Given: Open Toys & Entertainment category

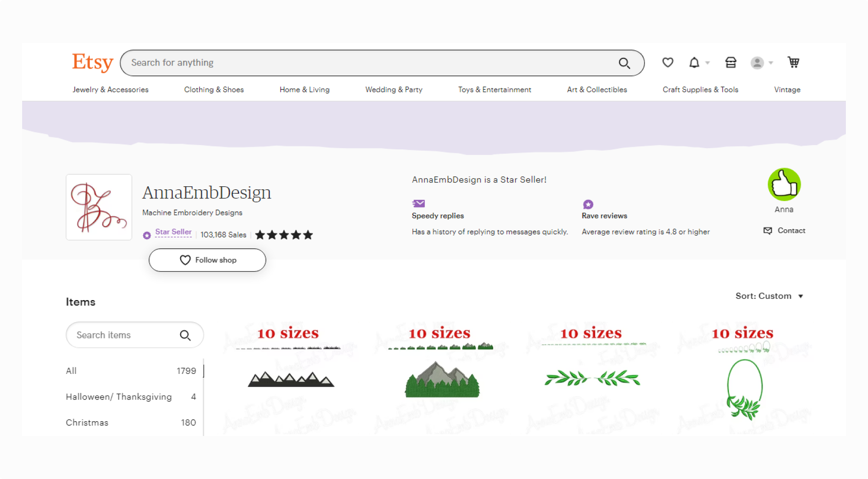Looking at the screenshot, I should tap(494, 89).
